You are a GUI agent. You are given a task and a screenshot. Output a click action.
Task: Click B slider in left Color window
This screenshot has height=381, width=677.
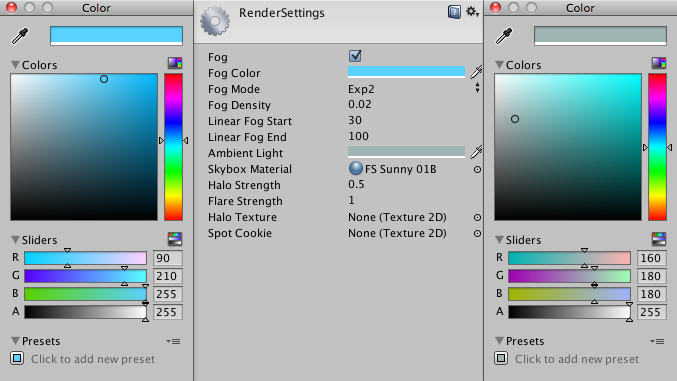(85, 294)
